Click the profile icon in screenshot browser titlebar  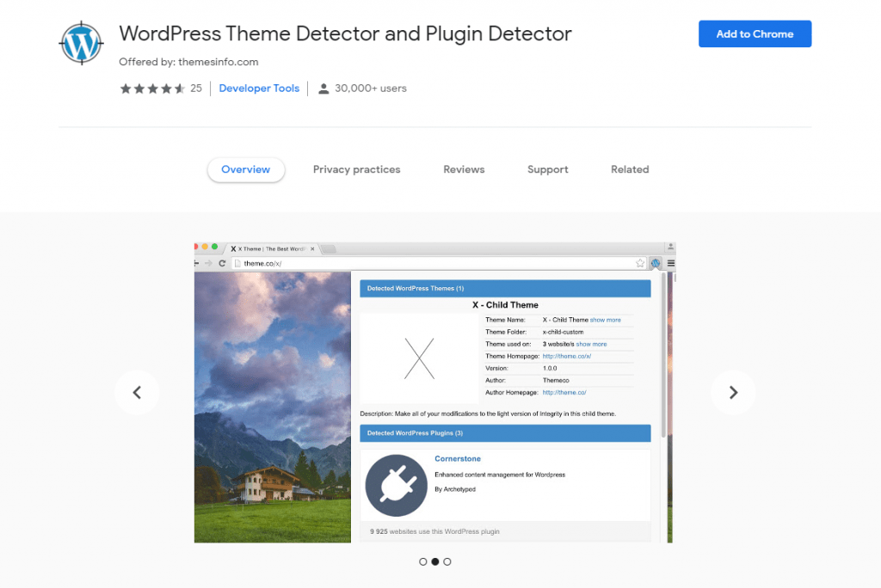coord(670,247)
